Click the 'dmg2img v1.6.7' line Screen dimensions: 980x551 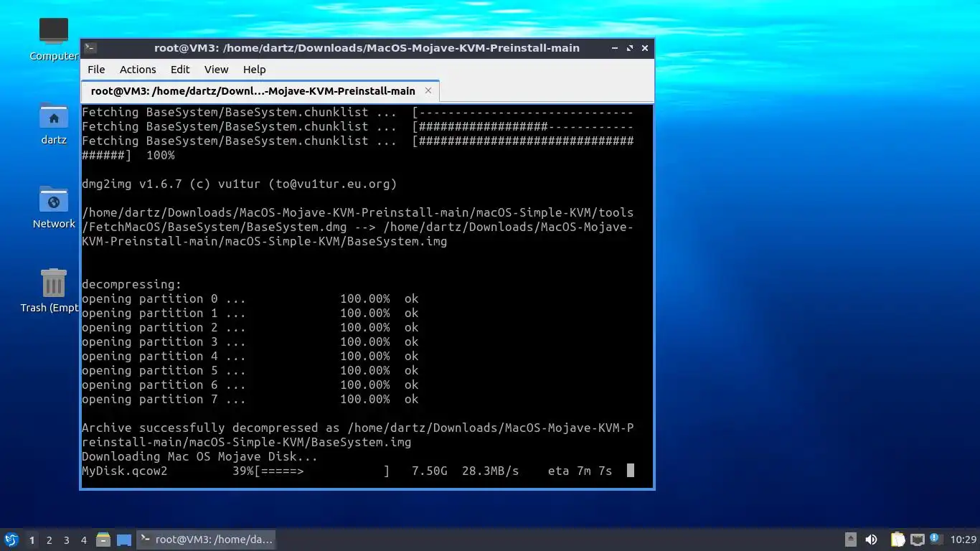(x=240, y=184)
